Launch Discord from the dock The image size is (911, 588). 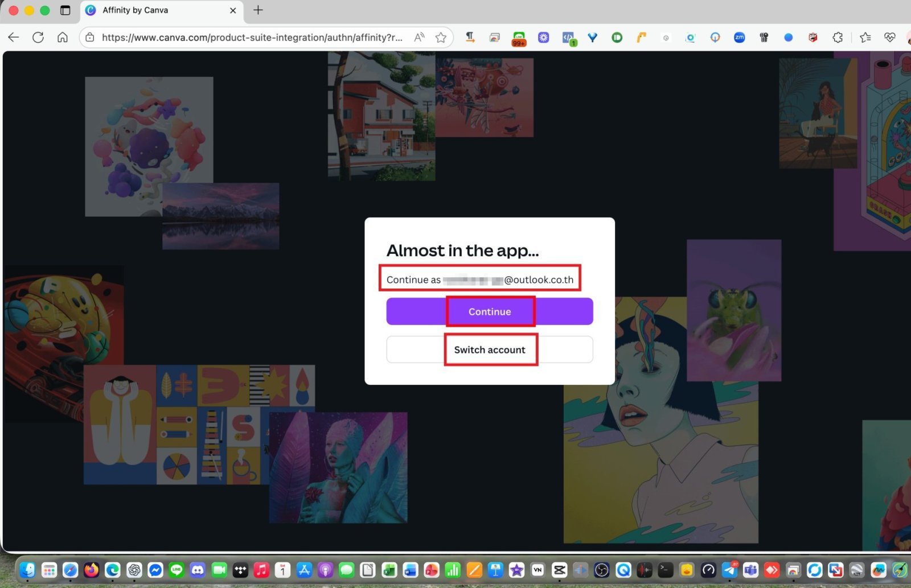198,570
